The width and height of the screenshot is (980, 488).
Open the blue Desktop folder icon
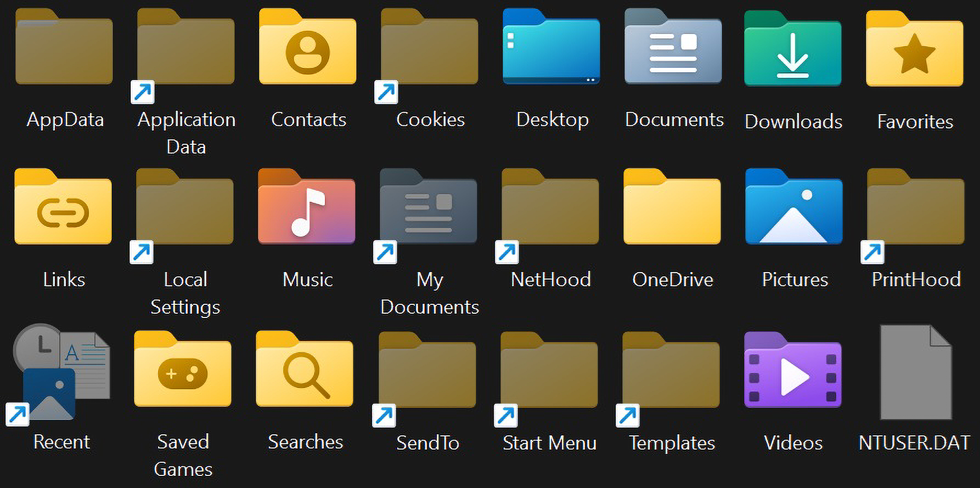coord(551,46)
